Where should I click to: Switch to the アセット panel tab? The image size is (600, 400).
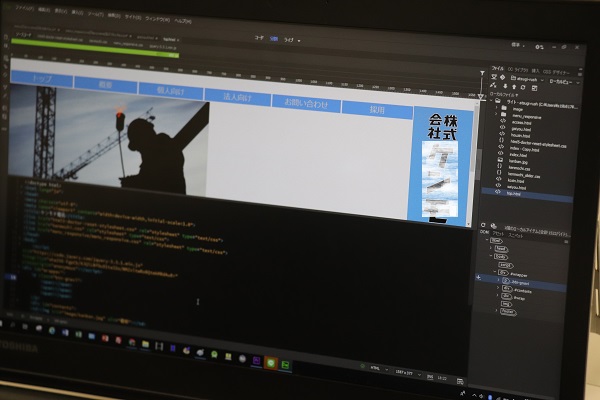tap(498, 233)
